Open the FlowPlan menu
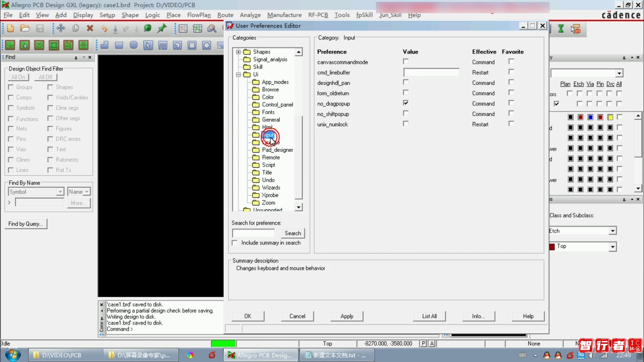This screenshot has height=362, width=644. pyautogui.click(x=199, y=15)
